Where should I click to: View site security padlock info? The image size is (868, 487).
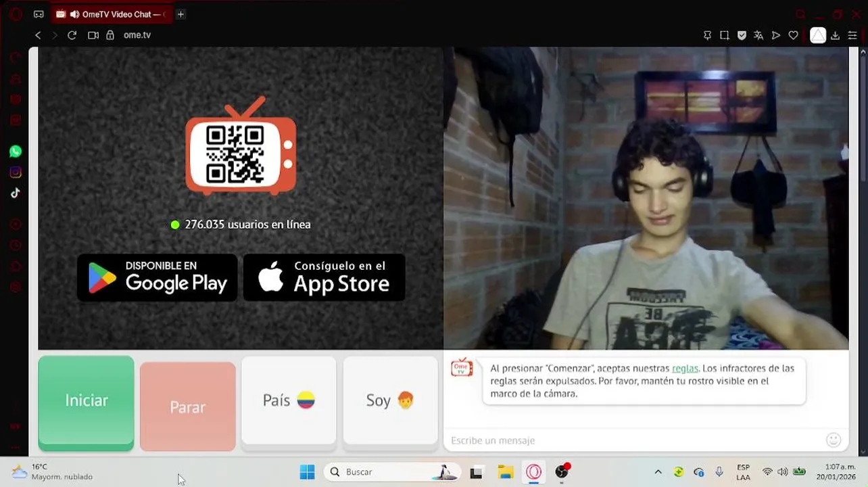110,35
